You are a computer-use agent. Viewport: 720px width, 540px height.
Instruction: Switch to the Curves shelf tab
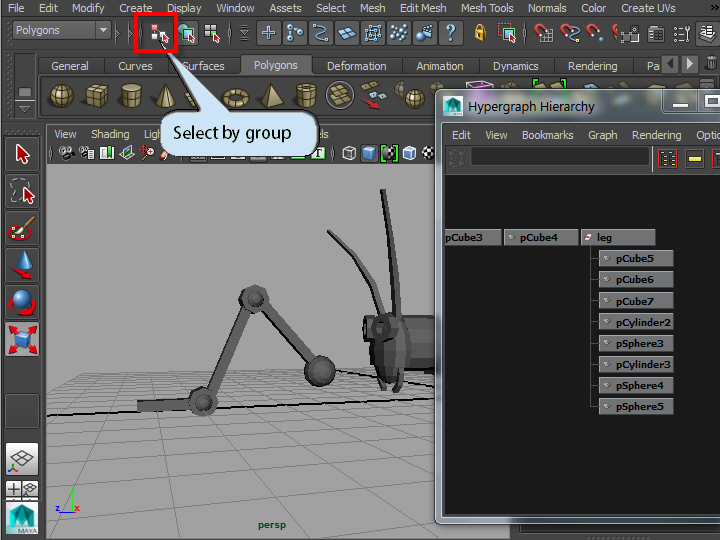(x=135, y=66)
